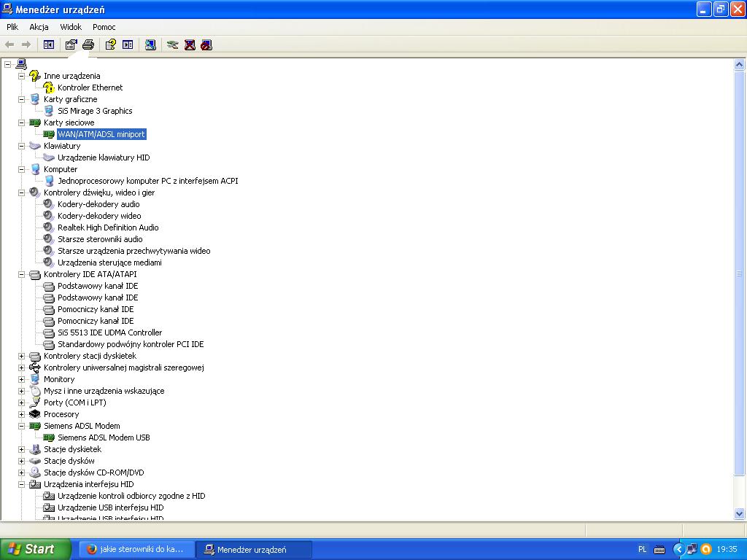
Task: Open the Pomoc menu
Action: pos(104,27)
